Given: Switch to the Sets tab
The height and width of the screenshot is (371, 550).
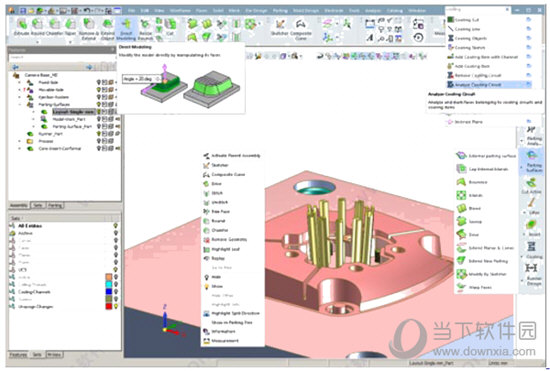Looking at the screenshot, I should coord(37,205).
